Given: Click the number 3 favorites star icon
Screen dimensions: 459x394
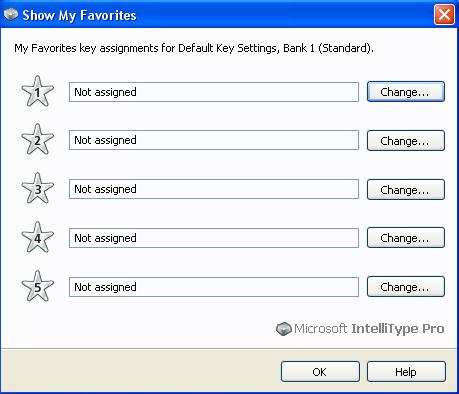Looking at the screenshot, I should click(37, 188).
